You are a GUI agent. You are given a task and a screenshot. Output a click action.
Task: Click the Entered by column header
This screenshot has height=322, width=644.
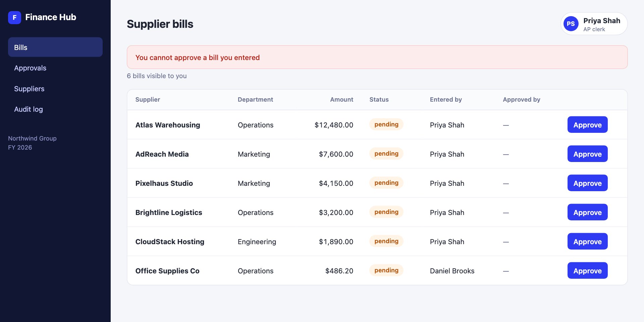pos(446,100)
